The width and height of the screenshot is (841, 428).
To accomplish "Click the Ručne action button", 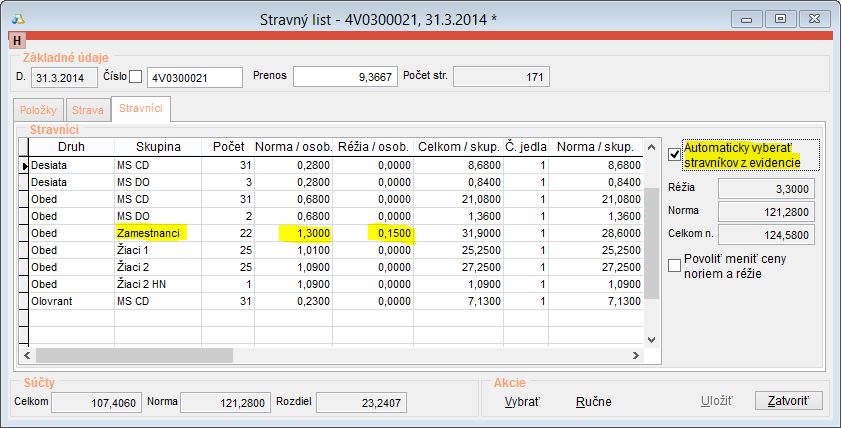I will click(x=594, y=401).
